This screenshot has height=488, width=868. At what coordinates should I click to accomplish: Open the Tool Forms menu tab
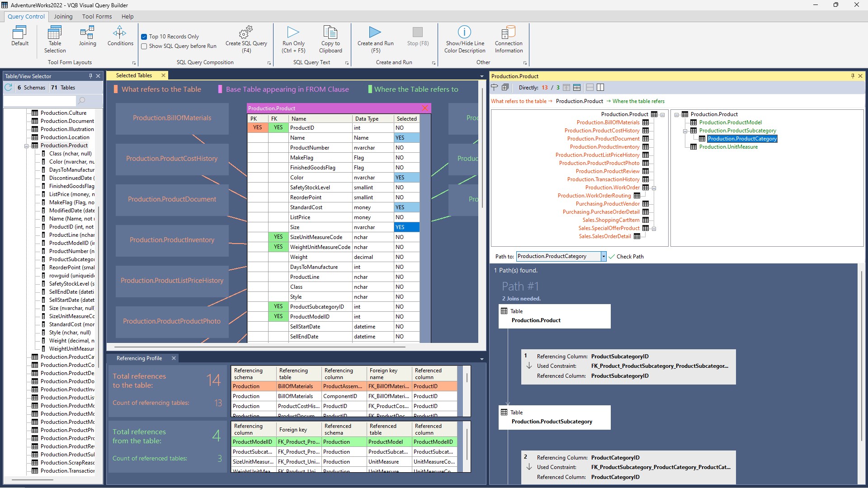(x=97, y=16)
